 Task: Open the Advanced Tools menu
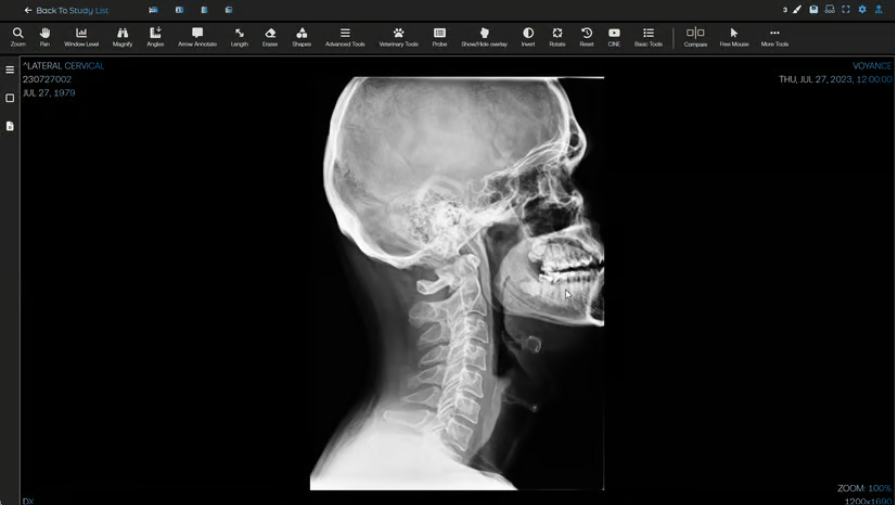[x=345, y=37]
